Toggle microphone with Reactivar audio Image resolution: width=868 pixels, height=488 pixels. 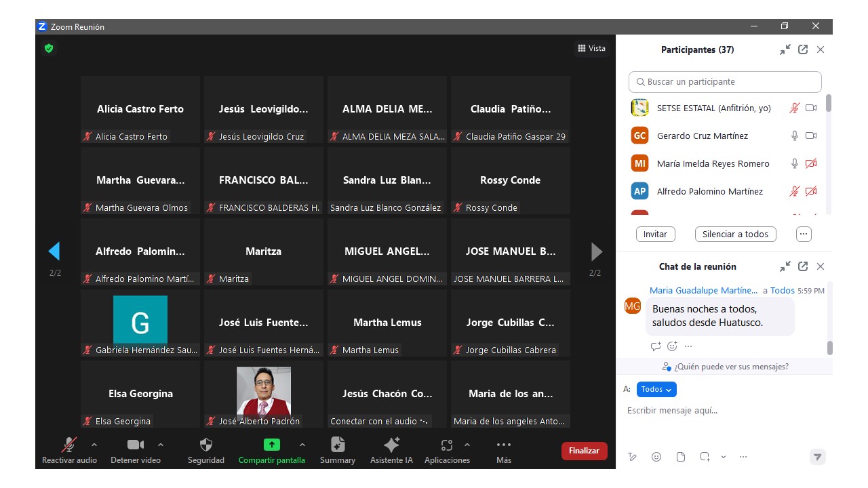(69, 445)
